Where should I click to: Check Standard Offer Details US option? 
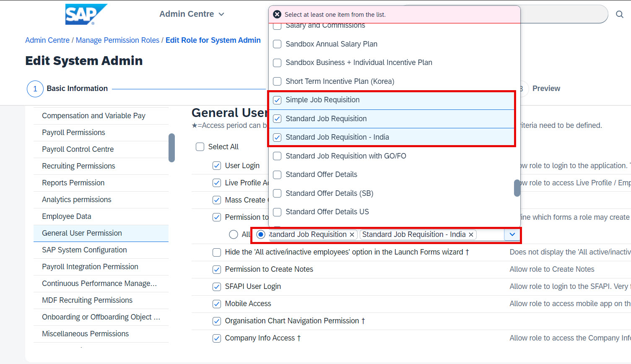pyautogui.click(x=277, y=212)
